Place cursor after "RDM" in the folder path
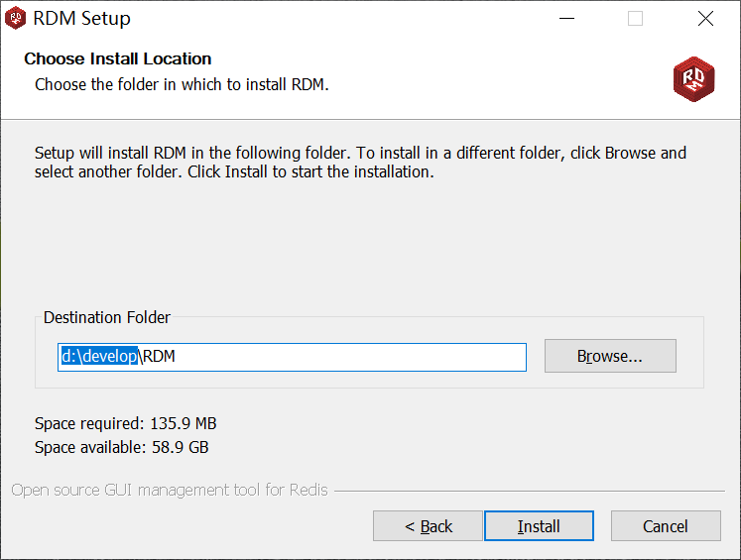 [x=177, y=357]
